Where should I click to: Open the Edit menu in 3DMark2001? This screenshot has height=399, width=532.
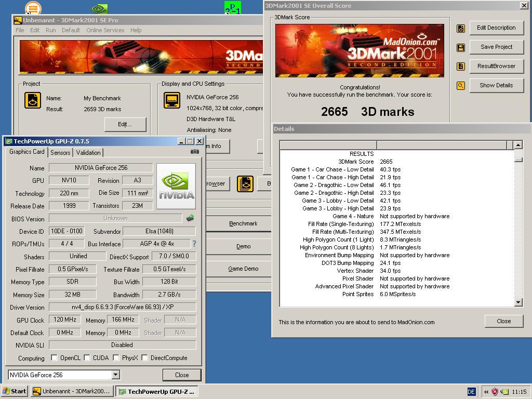pos(35,30)
